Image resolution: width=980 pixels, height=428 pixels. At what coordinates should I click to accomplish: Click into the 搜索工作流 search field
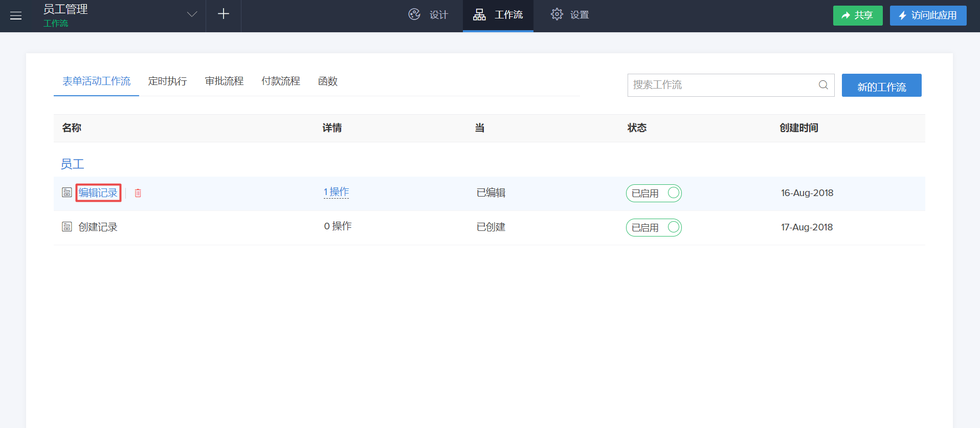coord(721,85)
